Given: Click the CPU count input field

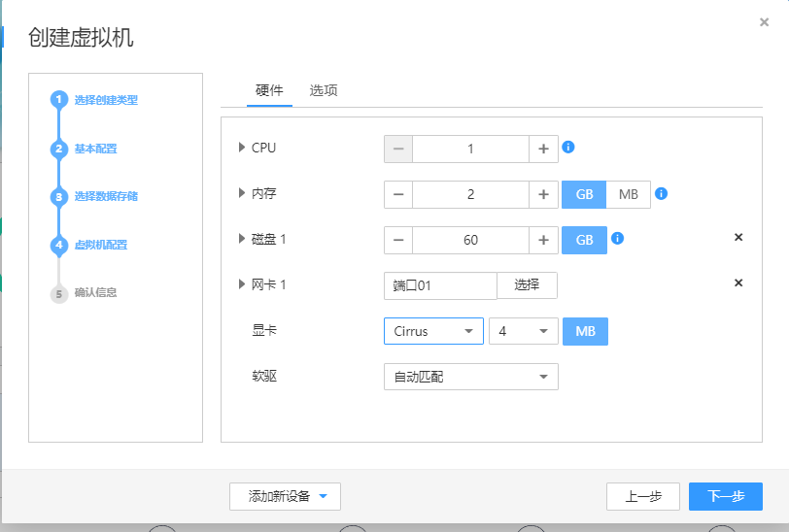Looking at the screenshot, I should point(470,149).
